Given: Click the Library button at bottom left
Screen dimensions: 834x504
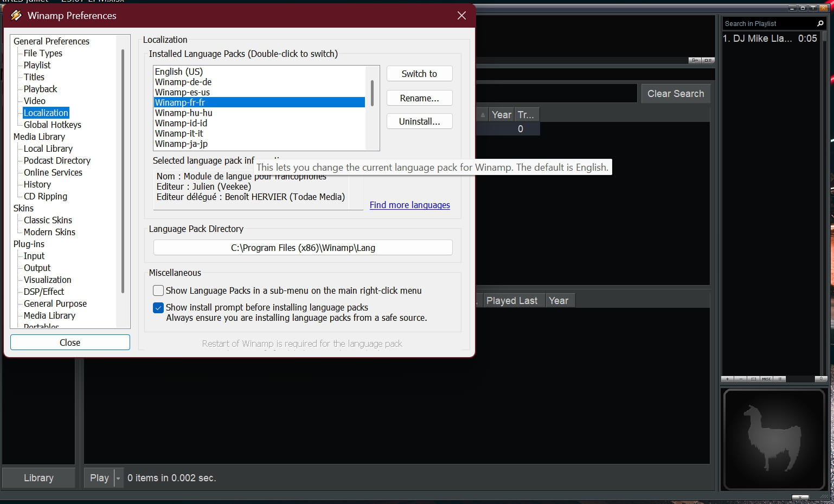Looking at the screenshot, I should point(39,478).
